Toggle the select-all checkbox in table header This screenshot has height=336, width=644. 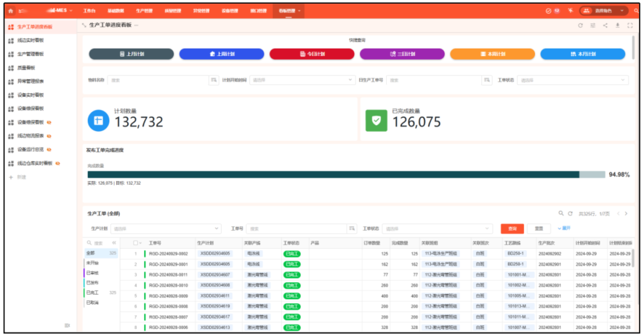(x=135, y=243)
